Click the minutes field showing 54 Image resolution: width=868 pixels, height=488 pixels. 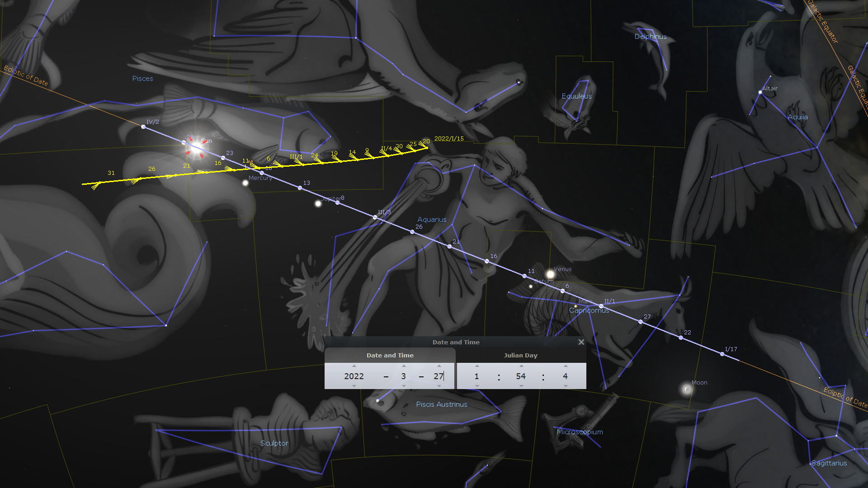tap(521, 376)
